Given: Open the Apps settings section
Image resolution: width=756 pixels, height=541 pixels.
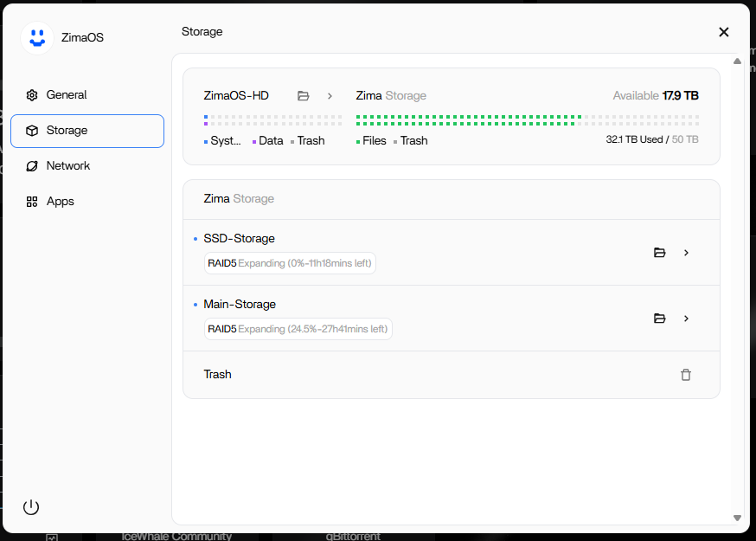Looking at the screenshot, I should [87, 201].
